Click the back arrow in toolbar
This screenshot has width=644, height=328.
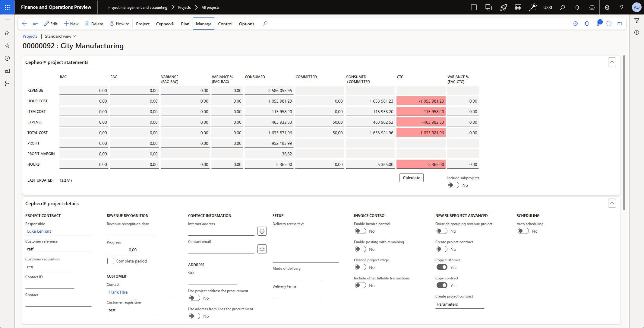[x=24, y=24]
